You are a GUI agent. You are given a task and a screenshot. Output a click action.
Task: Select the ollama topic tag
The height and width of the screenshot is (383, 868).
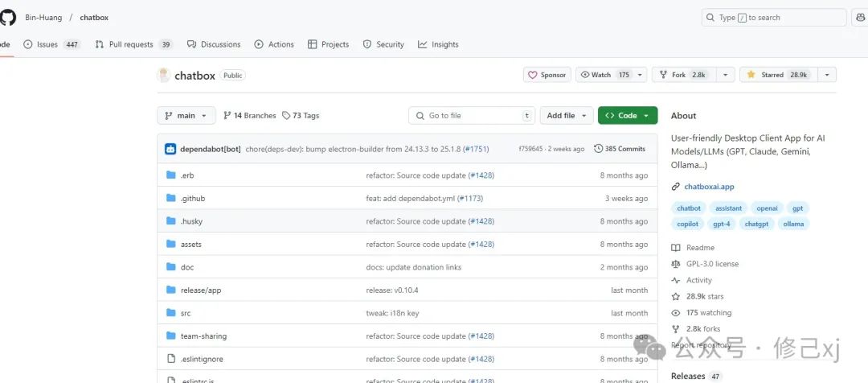pos(793,224)
